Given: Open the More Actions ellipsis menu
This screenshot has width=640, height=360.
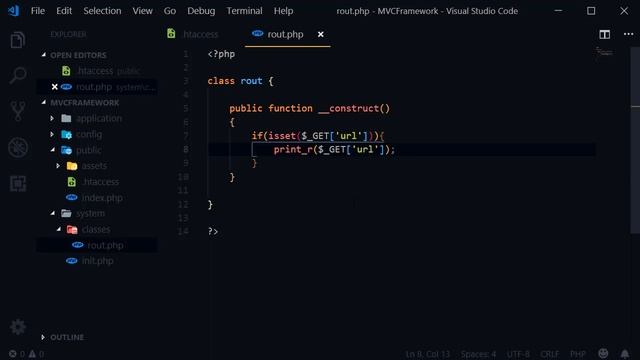Looking at the screenshot, I should pos(629,34).
